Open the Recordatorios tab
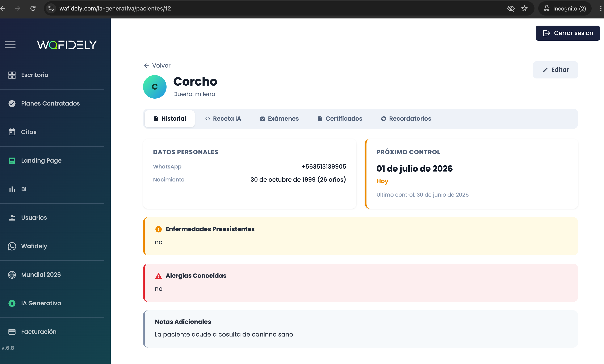This screenshot has height=364, width=604. coord(406,119)
